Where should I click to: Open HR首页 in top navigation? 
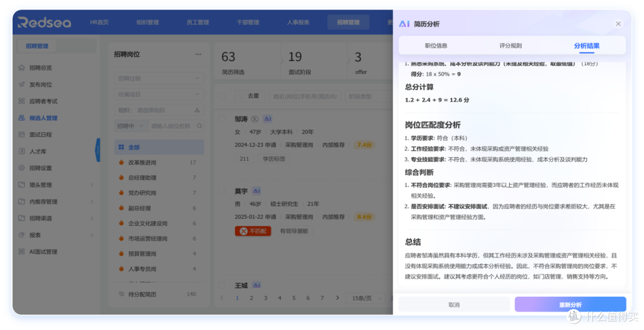click(100, 22)
